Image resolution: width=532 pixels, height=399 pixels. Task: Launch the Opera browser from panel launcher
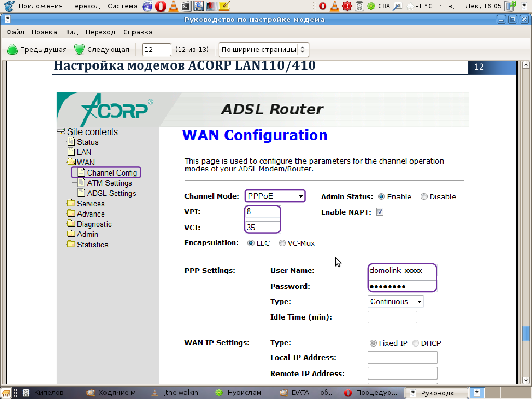pos(161,6)
